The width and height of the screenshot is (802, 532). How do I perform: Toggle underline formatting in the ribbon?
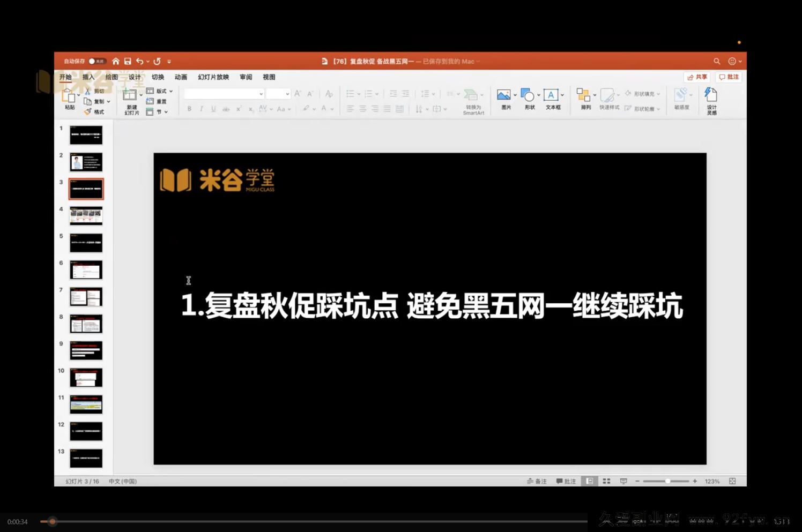click(x=213, y=109)
